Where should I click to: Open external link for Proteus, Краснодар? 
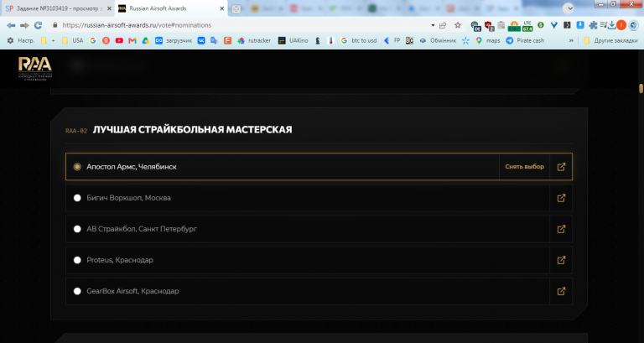(561, 260)
